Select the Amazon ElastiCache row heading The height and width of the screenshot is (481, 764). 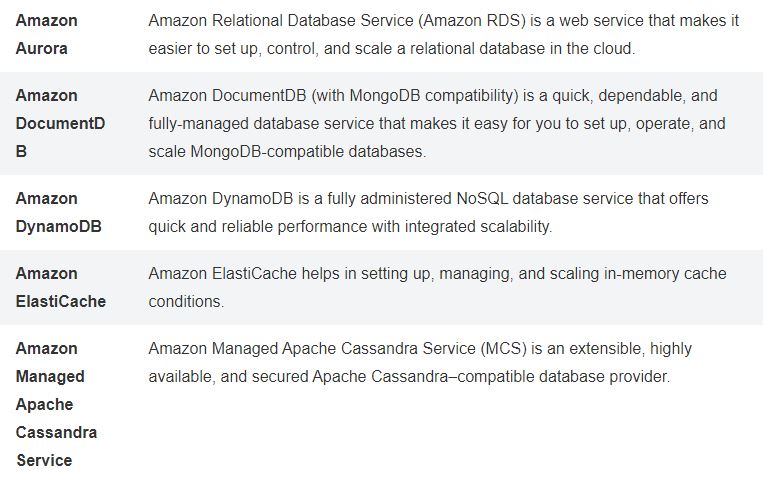60,288
